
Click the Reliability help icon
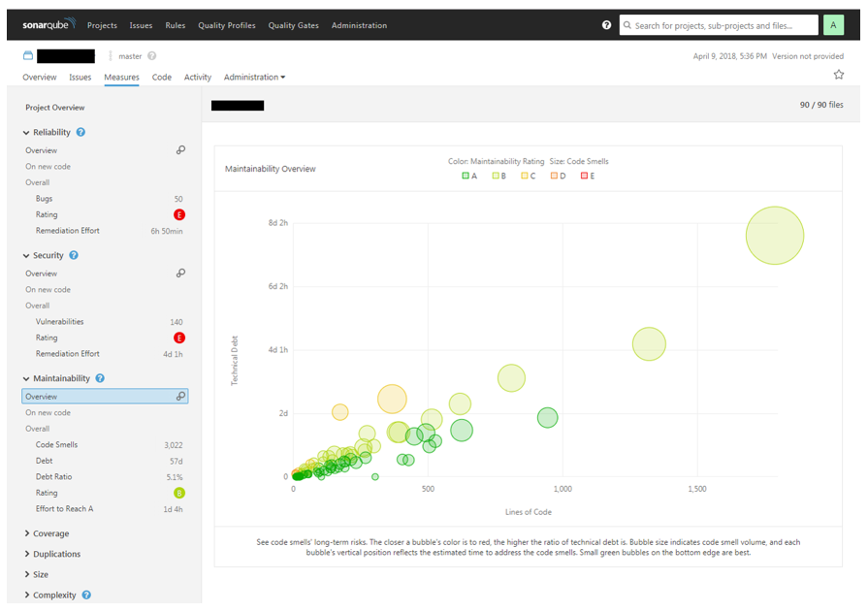point(80,132)
